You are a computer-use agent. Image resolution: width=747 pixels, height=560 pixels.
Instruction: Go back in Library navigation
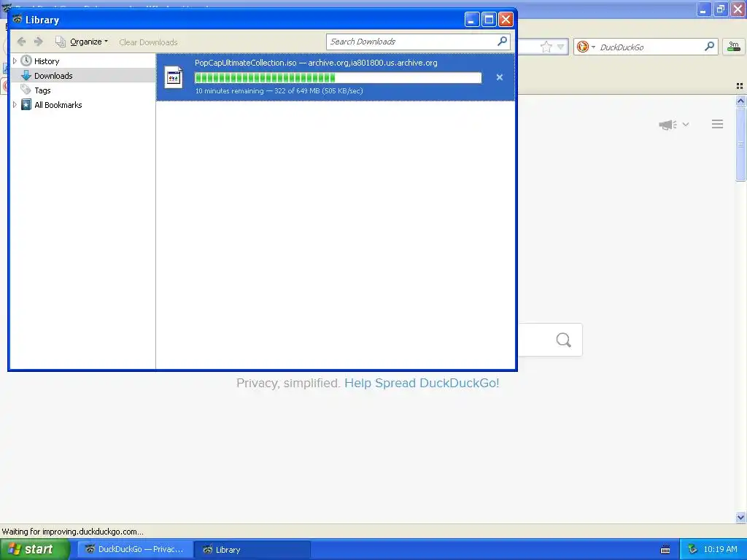(x=21, y=42)
